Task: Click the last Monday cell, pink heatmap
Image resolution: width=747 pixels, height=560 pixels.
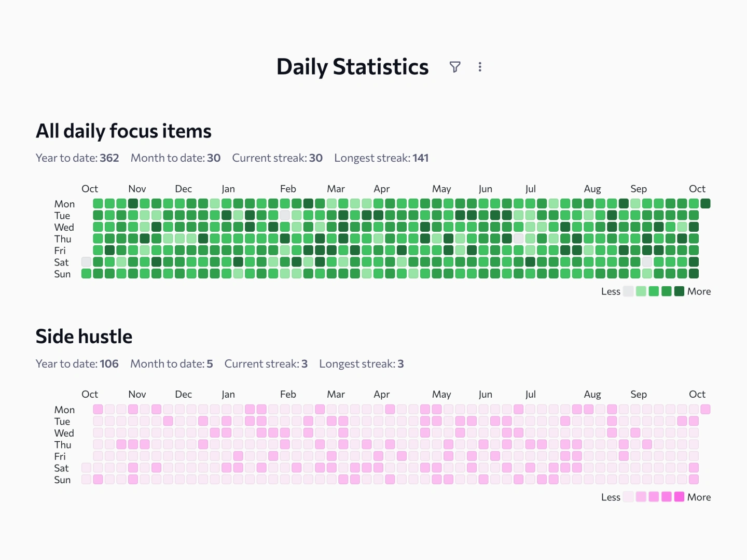Action: point(706,409)
